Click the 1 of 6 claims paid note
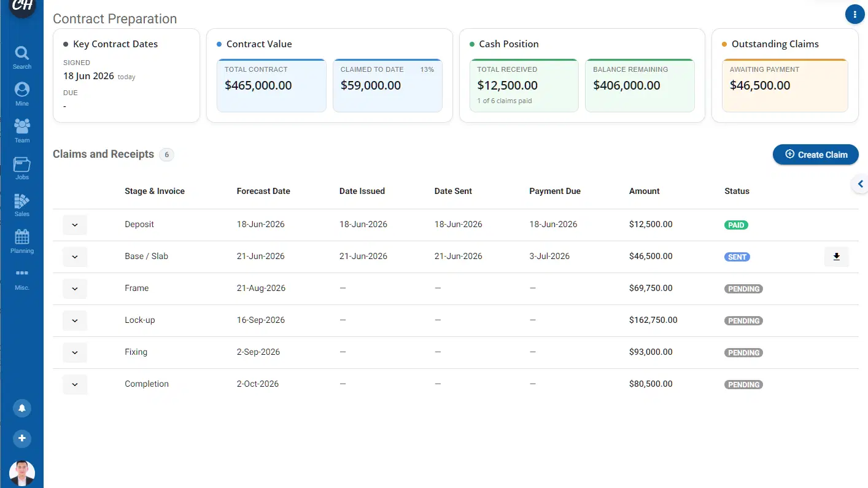Viewport: 868px width, 488px height. pos(505,101)
